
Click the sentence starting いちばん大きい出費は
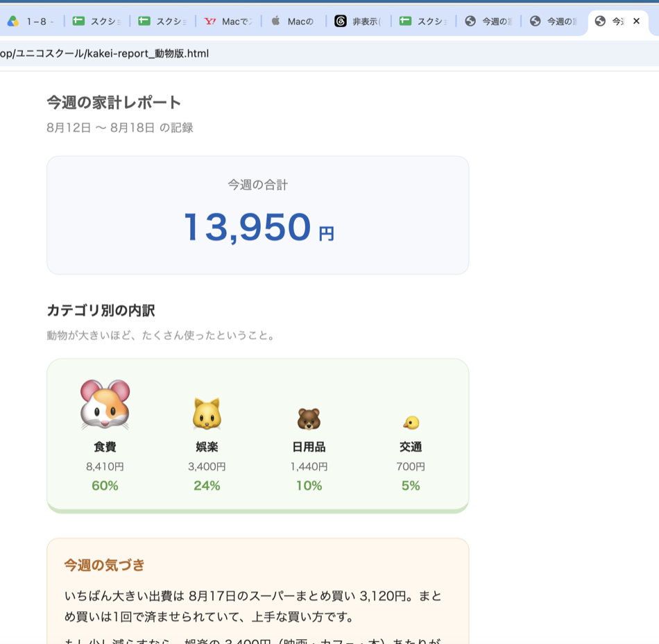[253, 606]
